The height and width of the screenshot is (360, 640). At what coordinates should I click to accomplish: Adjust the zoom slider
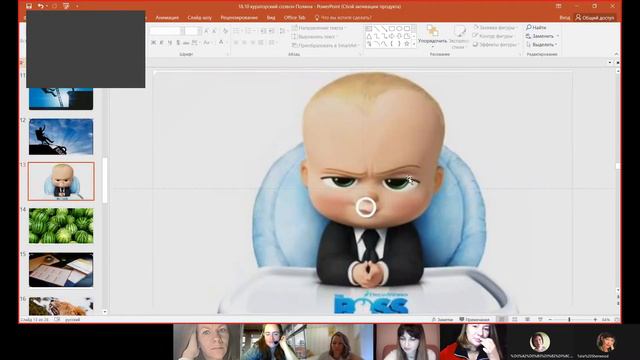pyautogui.click(x=569, y=320)
